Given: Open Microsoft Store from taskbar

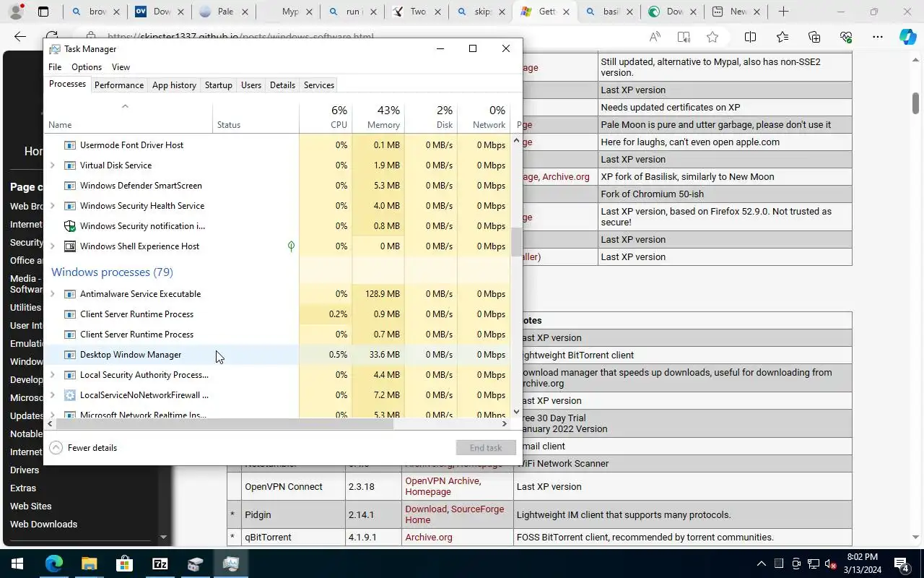Looking at the screenshot, I should 124,564.
